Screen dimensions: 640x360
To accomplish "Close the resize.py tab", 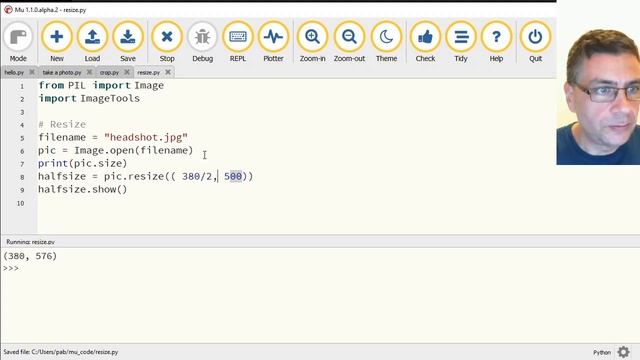I will [168, 72].
